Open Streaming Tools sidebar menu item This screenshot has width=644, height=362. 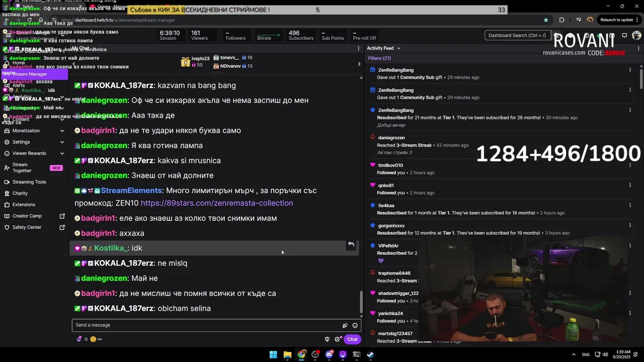(x=34, y=182)
